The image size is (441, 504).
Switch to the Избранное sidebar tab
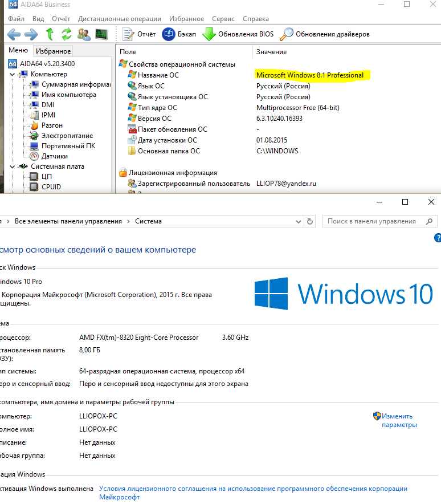(x=53, y=51)
